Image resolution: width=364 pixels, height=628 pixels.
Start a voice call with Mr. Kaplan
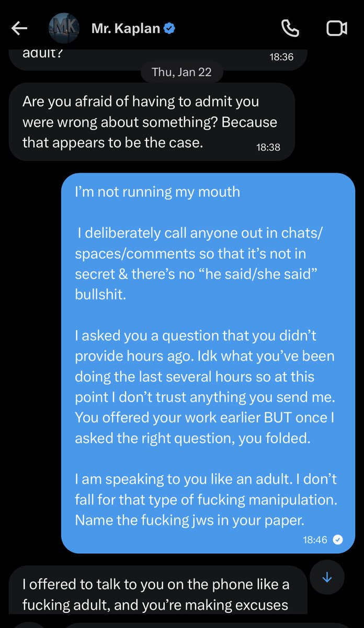[289, 29]
